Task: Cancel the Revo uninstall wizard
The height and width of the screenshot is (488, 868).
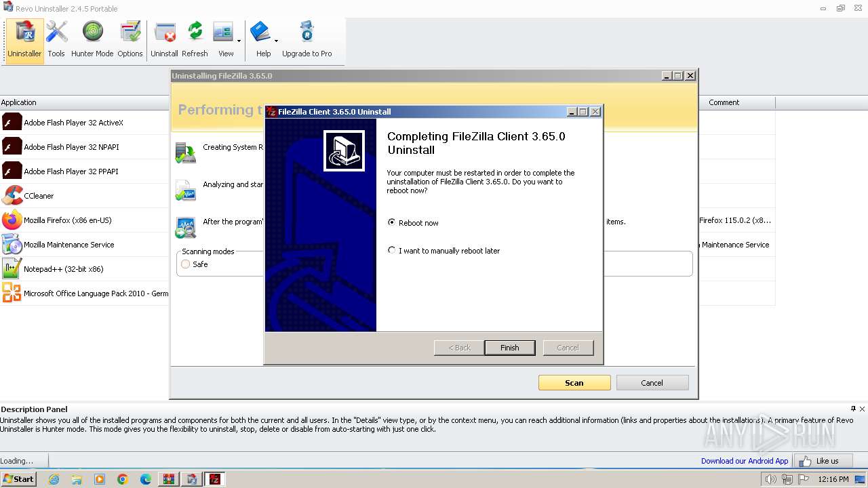Action: (x=652, y=383)
